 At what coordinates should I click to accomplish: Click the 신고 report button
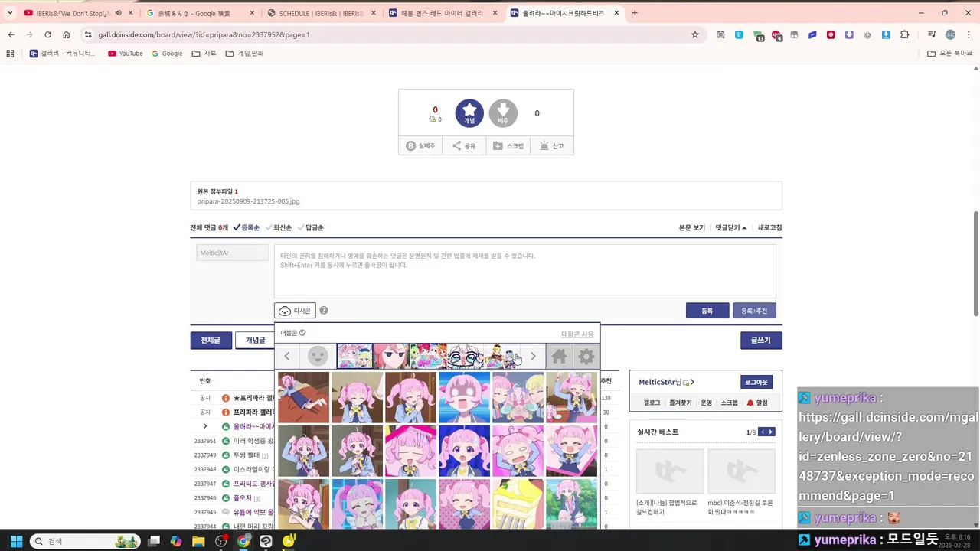point(552,145)
